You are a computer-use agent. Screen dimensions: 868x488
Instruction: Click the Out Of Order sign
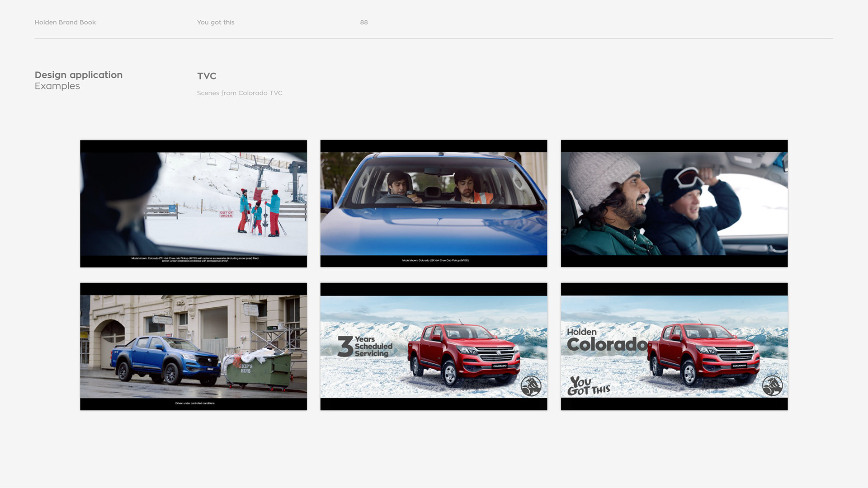click(226, 214)
